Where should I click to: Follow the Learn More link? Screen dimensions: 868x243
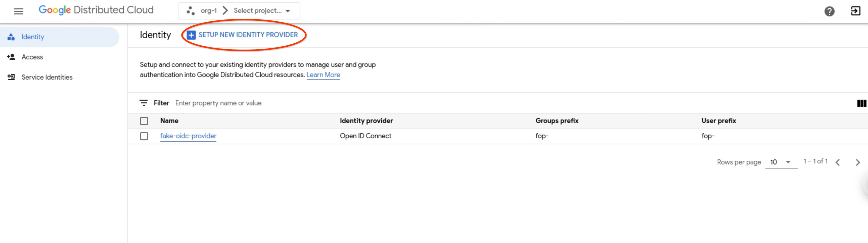pos(323,75)
